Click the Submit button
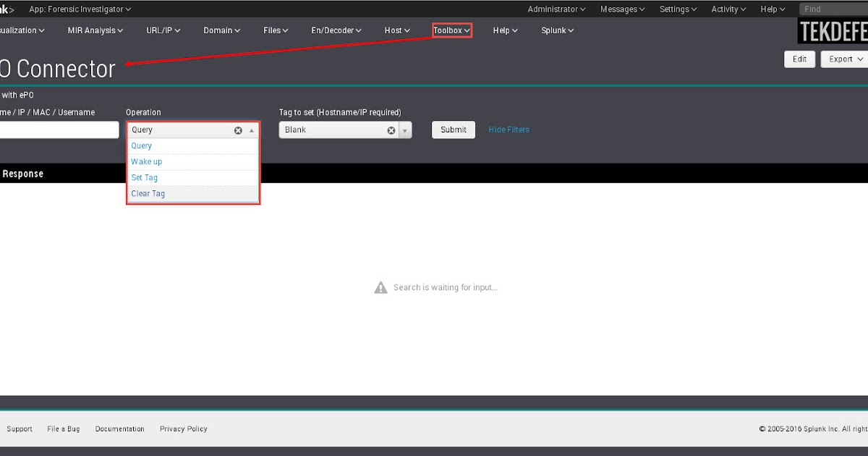This screenshot has width=868, height=456. point(453,130)
